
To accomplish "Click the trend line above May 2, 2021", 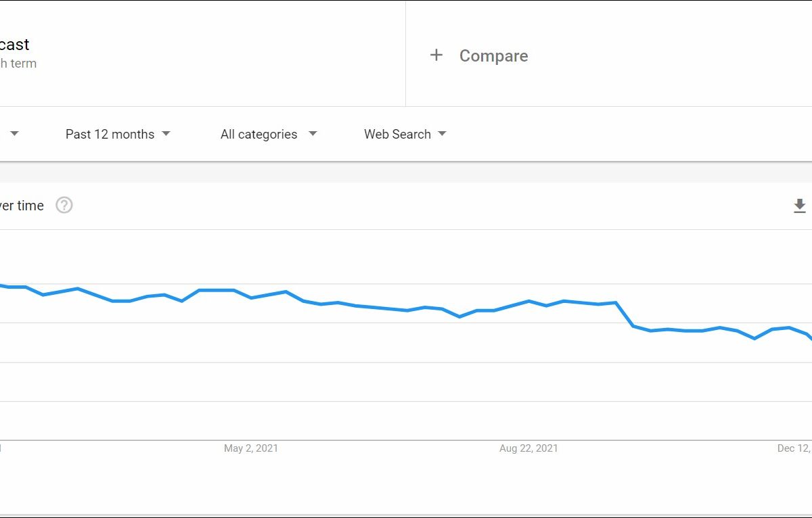I will [251, 298].
